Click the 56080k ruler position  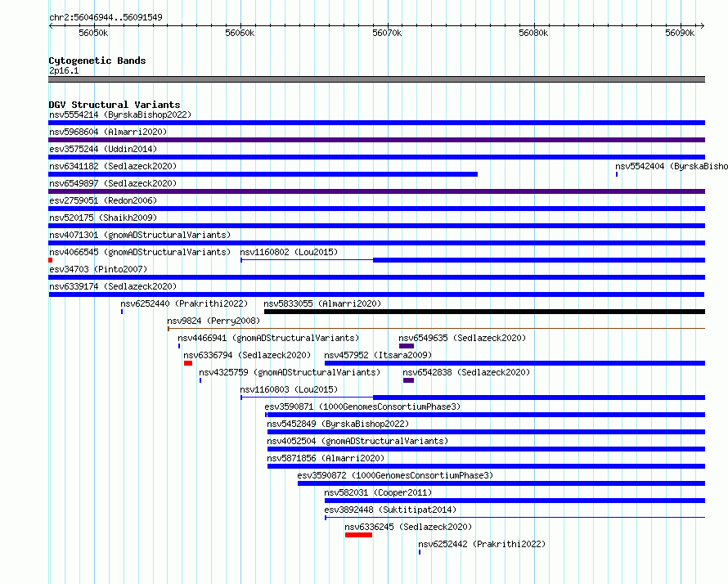pyautogui.click(x=533, y=33)
